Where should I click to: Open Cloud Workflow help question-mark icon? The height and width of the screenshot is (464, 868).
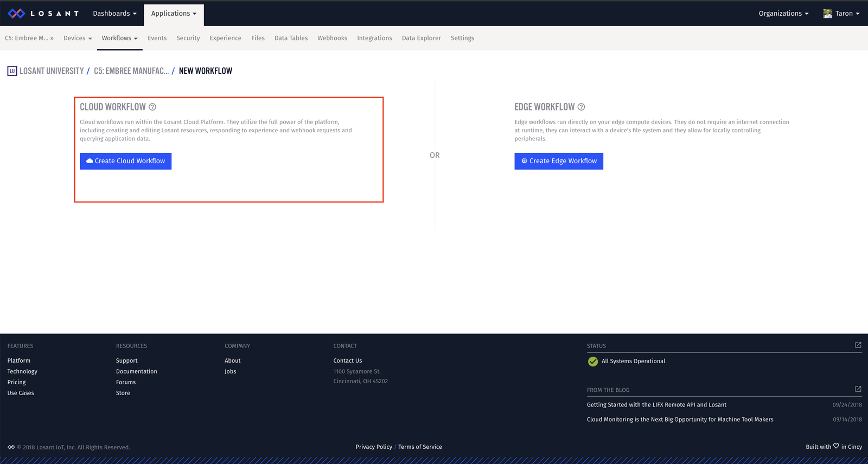pyautogui.click(x=152, y=107)
